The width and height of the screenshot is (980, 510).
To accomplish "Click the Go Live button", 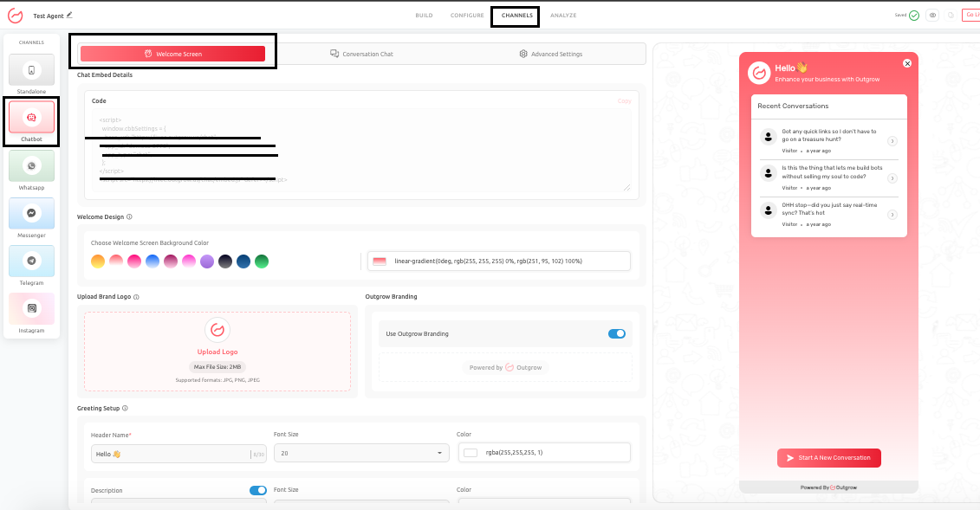I will point(971,15).
